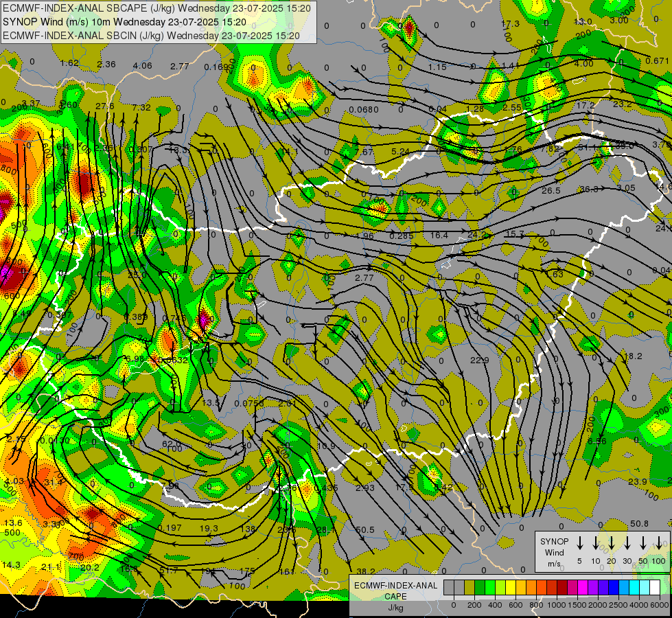672x618 pixels.
Task: Click the map value 7.67
Action: point(364,152)
